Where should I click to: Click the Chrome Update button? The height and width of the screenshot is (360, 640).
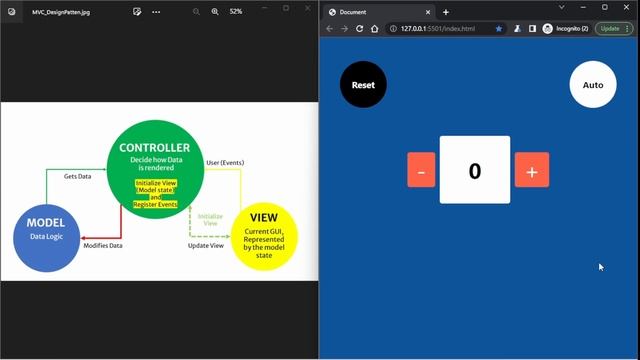[x=614, y=29]
